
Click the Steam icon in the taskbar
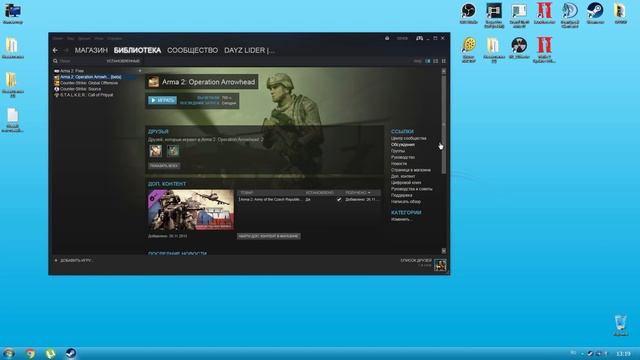click(x=71, y=353)
